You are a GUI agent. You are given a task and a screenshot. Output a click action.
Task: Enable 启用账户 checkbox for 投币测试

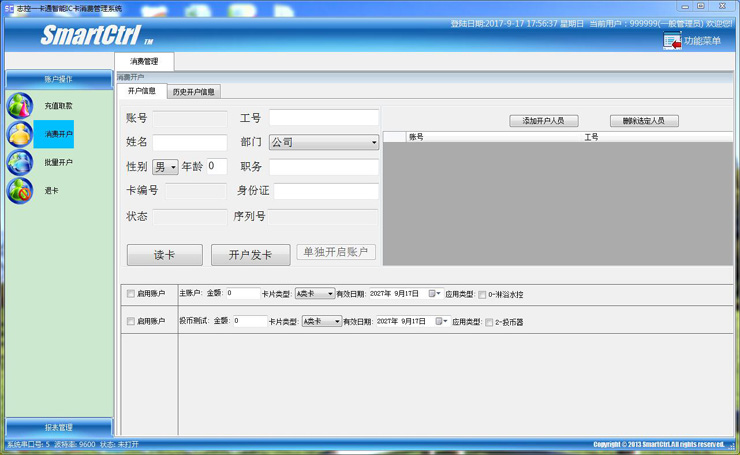click(x=131, y=322)
